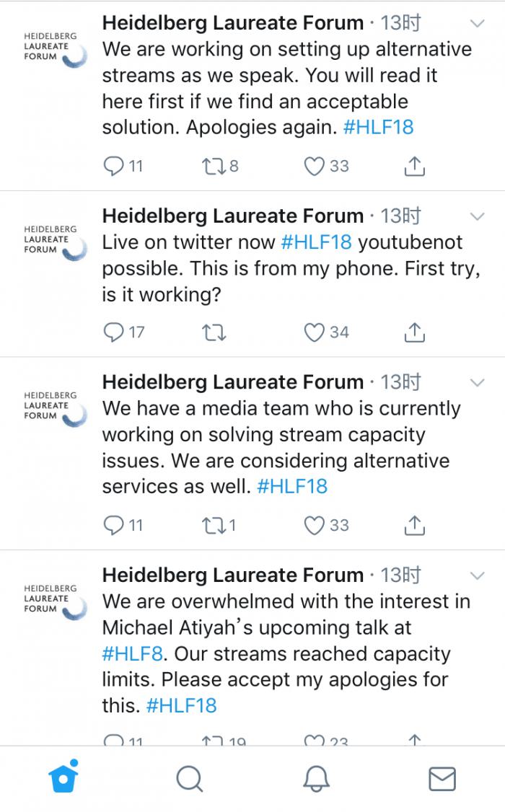Share the media team tweet
Screen dimensions: 505x812
[414, 526]
